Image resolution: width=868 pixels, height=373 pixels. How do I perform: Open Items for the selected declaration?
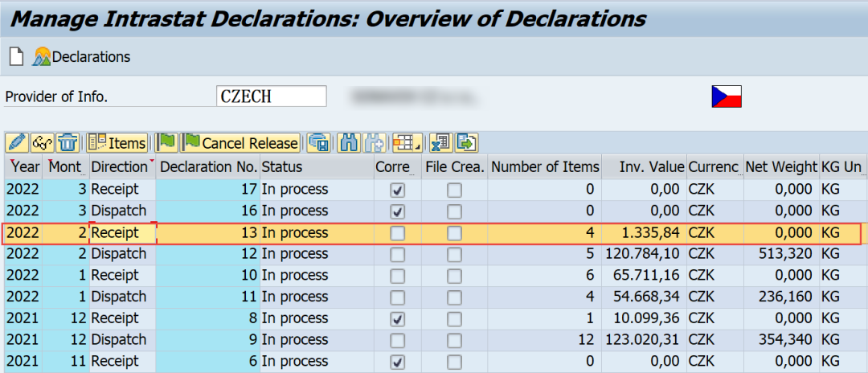coord(117,143)
